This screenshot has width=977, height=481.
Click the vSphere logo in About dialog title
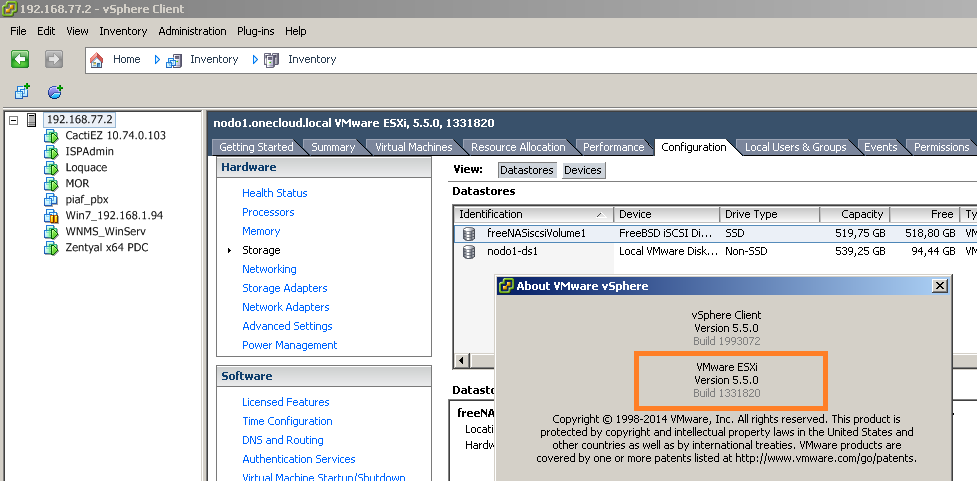(507, 286)
